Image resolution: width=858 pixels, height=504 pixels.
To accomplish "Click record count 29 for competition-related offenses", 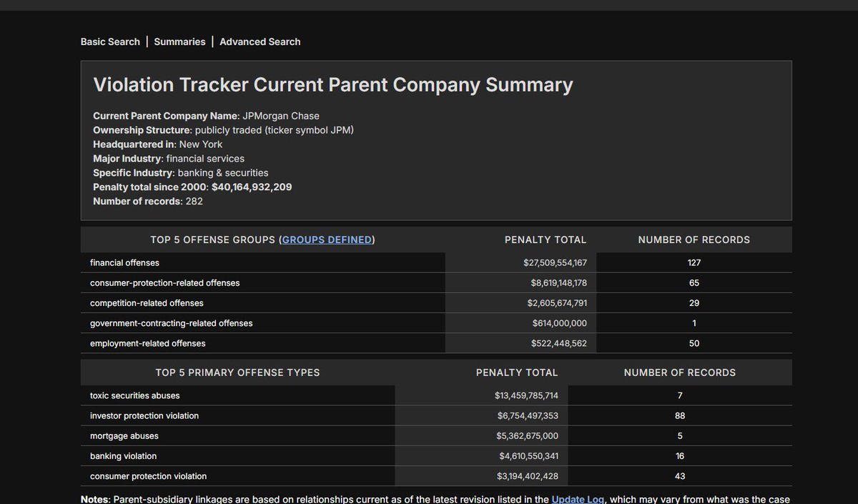I will [694, 302].
